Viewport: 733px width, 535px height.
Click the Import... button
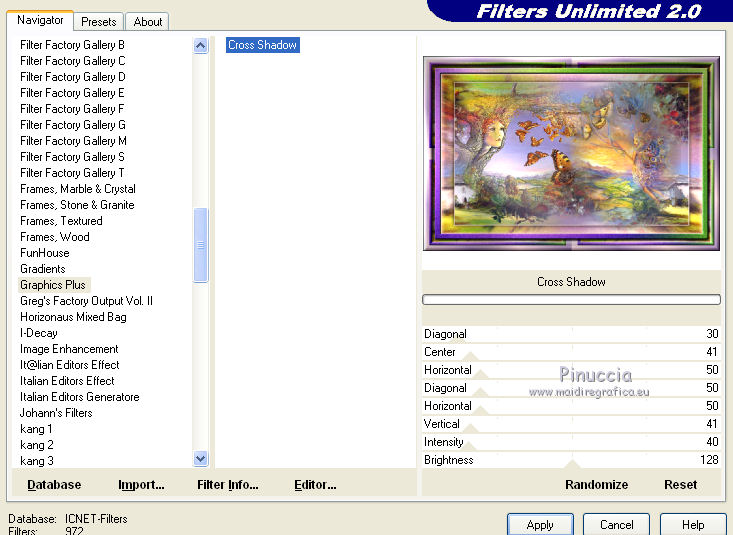(141, 485)
